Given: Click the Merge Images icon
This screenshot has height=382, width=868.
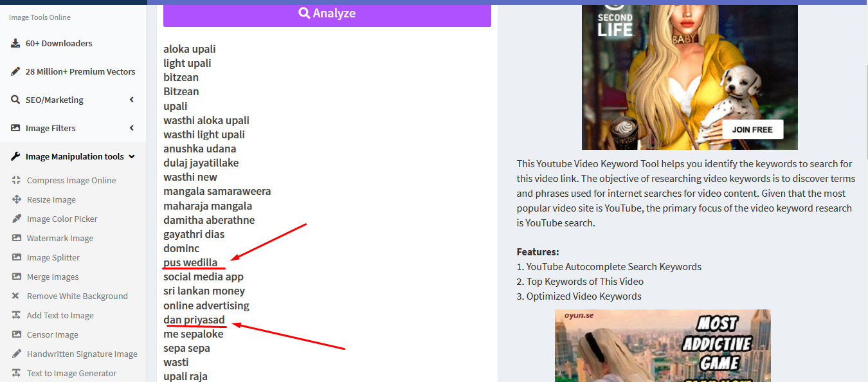Looking at the screenshot, I should coord(17,277).
